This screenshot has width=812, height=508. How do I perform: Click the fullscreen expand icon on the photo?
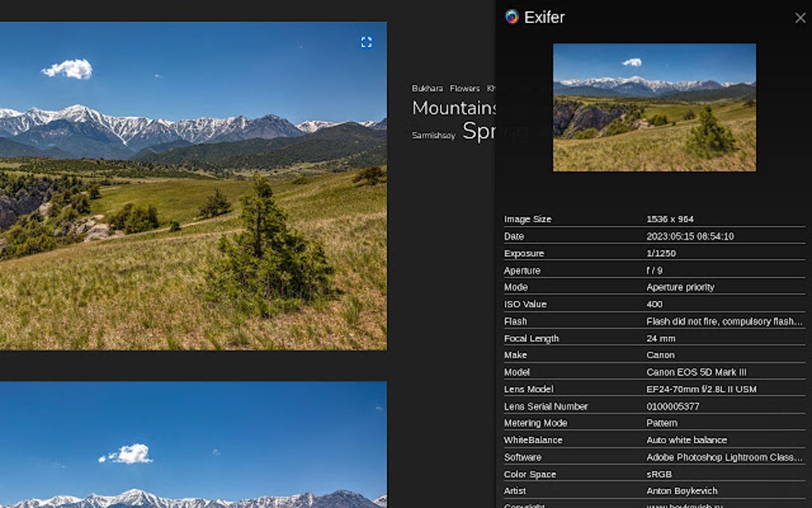point(366,41)
